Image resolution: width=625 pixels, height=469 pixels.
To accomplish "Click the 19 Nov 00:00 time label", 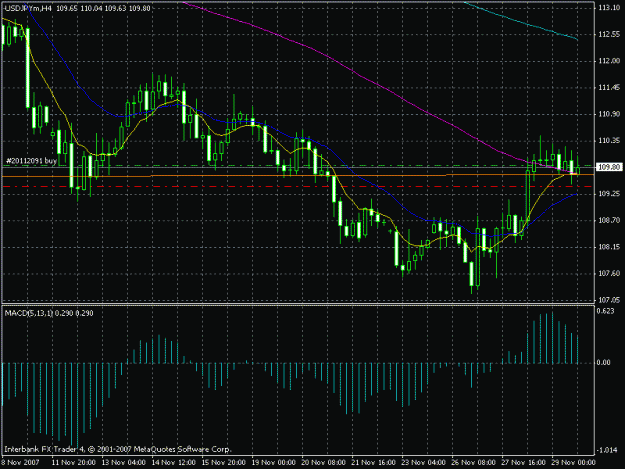I will click(273, 463).
